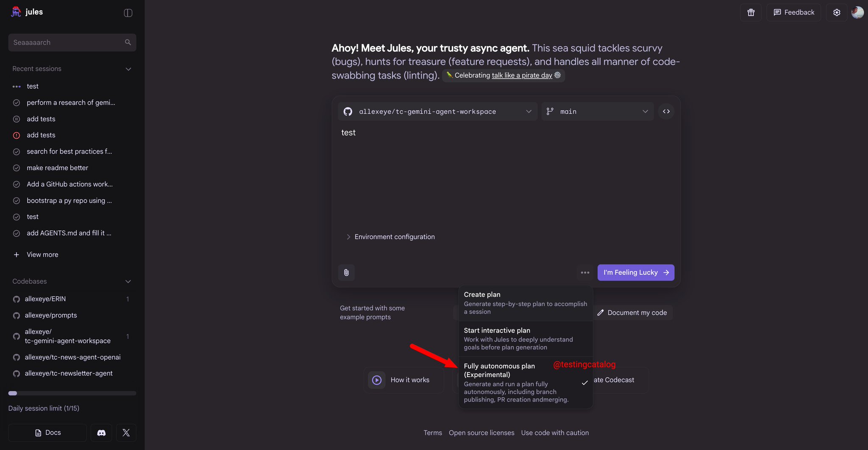
Task: Open the Docs button
Action: 47,433
